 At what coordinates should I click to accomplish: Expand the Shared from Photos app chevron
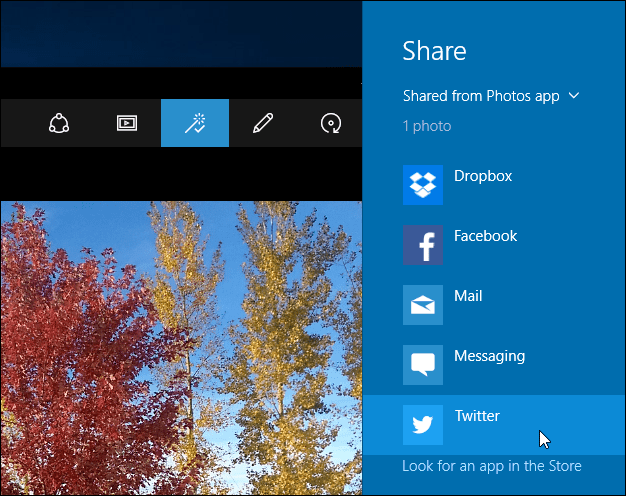tap(574, 96)
